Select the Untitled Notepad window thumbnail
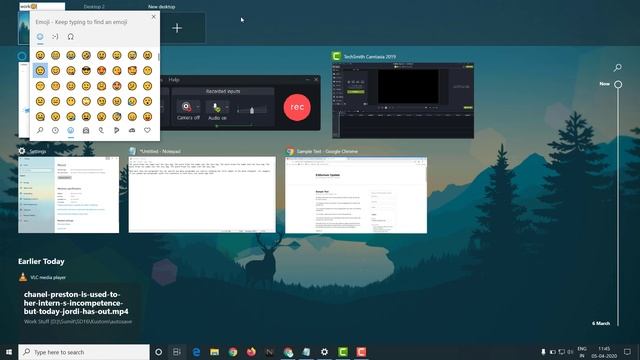The image size is (640, 360). pyautogui.click(x=202, y=195)
